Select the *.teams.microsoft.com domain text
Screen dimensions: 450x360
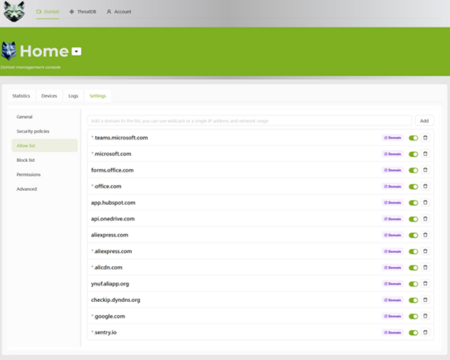(120, 138)
